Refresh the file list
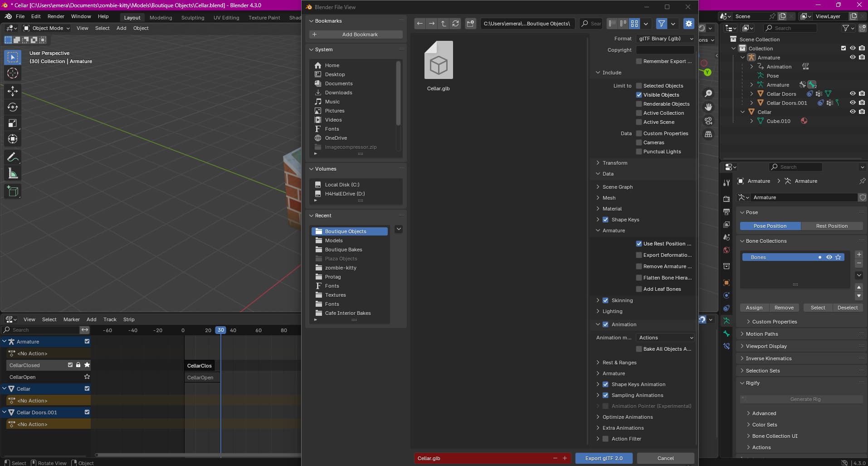Image resolution: width=868 pixels, height=466 pixels. [455, 24]
